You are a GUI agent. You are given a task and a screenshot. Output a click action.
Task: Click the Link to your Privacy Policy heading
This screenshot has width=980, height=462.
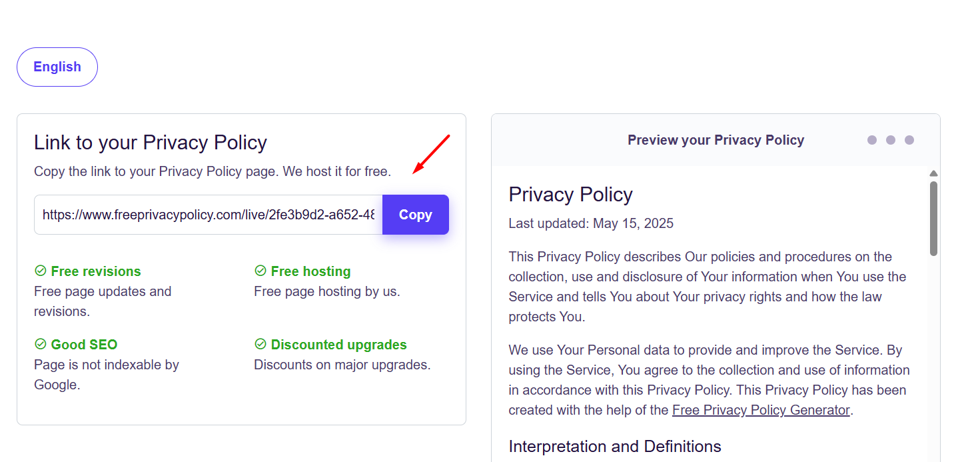click(151, 143)
